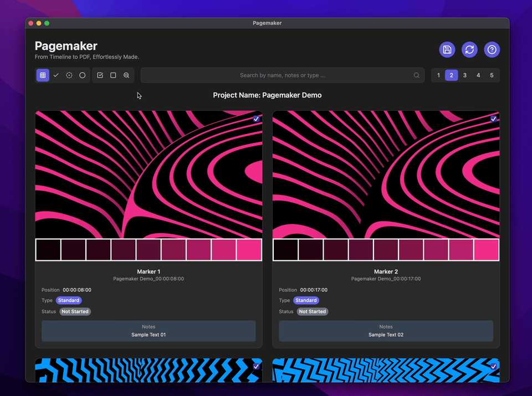The image size is (532, 396).
Task: Click the Sample Text 02 notes box
Action: [386, 331]
